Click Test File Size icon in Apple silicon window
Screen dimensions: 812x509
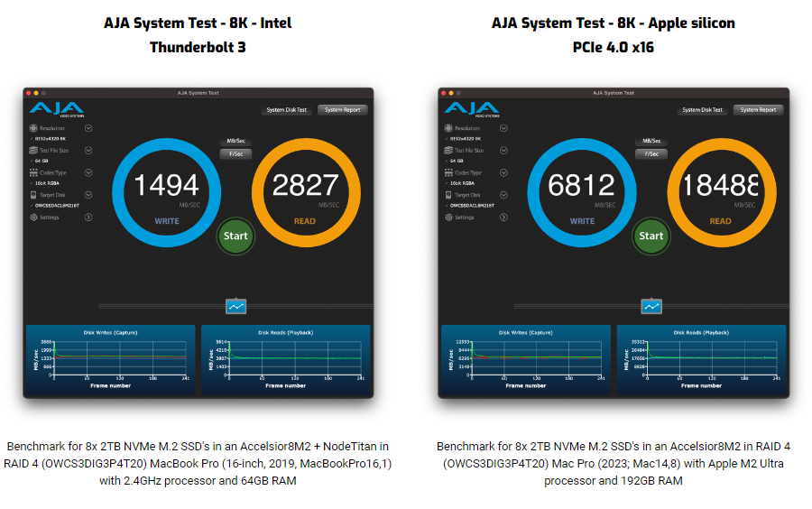pos(448,150)
